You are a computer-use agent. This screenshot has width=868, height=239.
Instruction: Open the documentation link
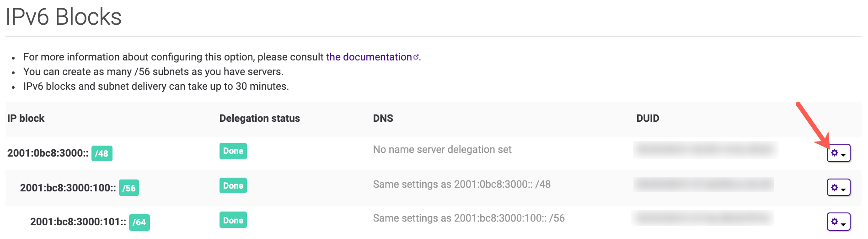[x=369, y=57]
